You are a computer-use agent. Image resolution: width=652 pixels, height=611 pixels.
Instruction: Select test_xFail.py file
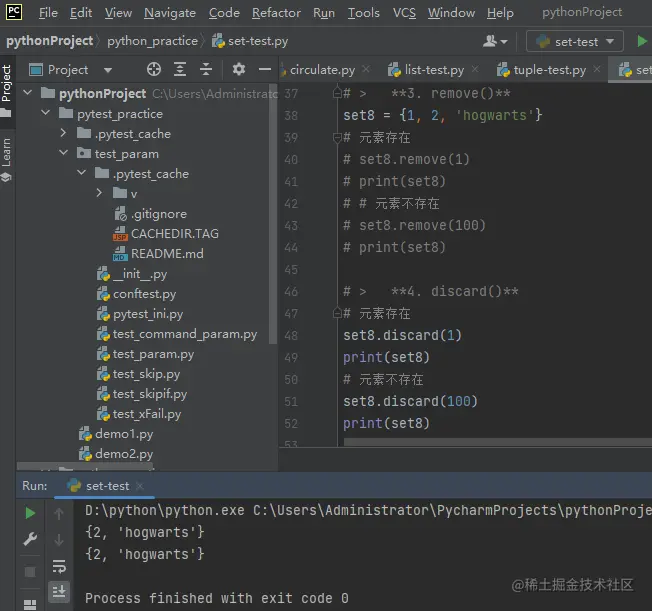click(x=139, y=414)
